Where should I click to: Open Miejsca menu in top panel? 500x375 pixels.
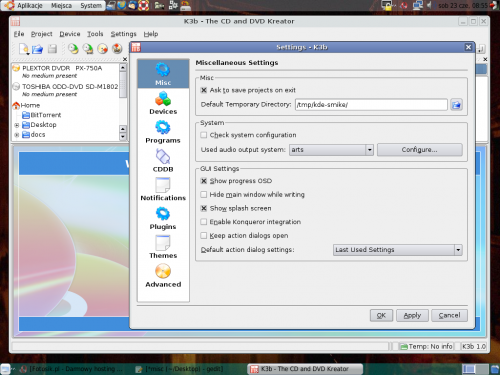point(61,6)
